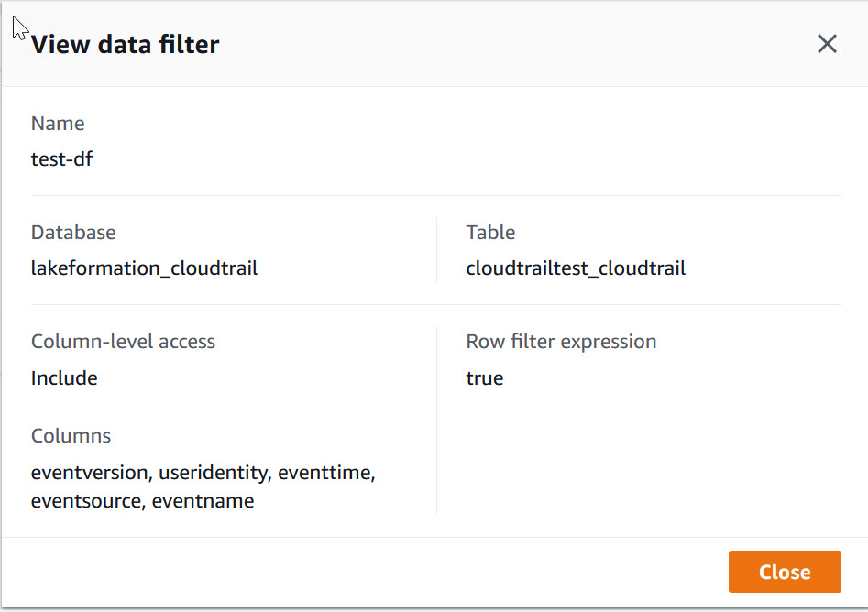The height and width of the screenshot is (612, 868).
Task: Click the useridentity column name
Action: pos(213,473)
